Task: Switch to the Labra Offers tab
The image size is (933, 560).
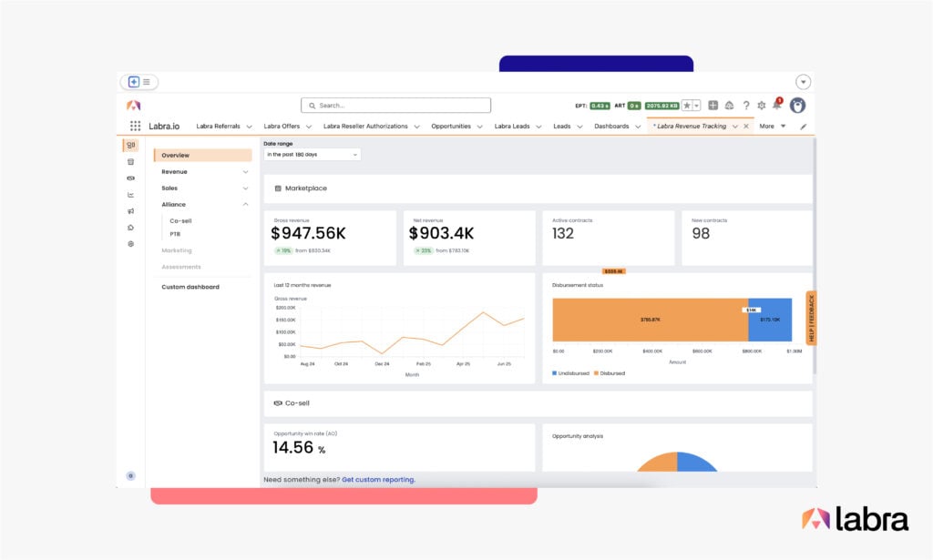Action: [x=282, y=126]
